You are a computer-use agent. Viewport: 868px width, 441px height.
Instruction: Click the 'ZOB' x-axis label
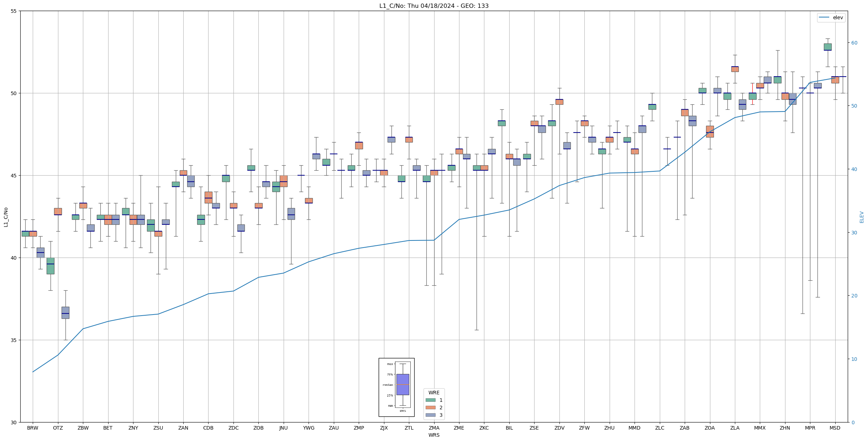tap(258, 428)
